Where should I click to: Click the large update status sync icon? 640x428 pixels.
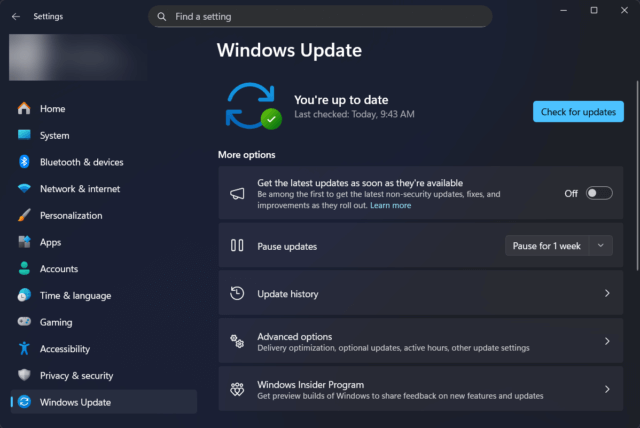[253, 106]
